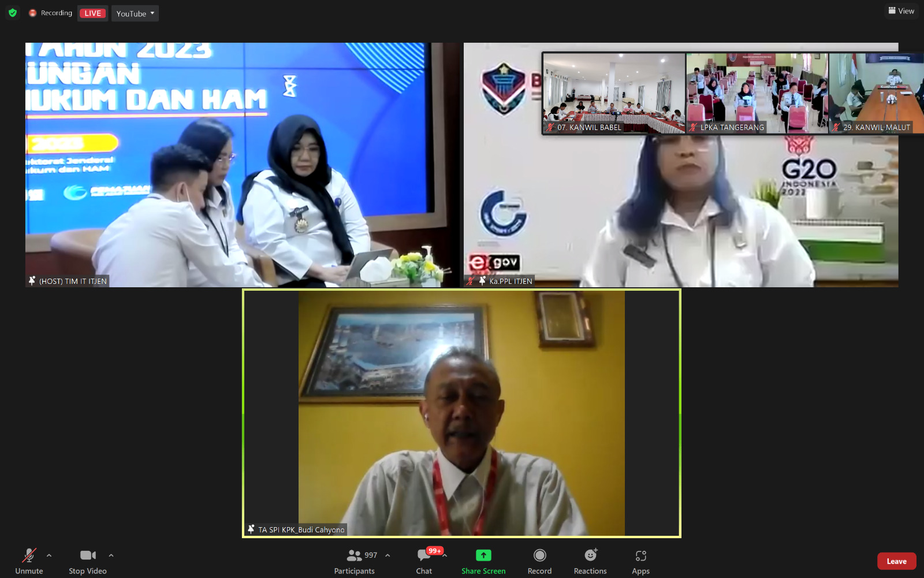Select the LPKA TANGERANG video thumbnail

click(x=757, y=93)
